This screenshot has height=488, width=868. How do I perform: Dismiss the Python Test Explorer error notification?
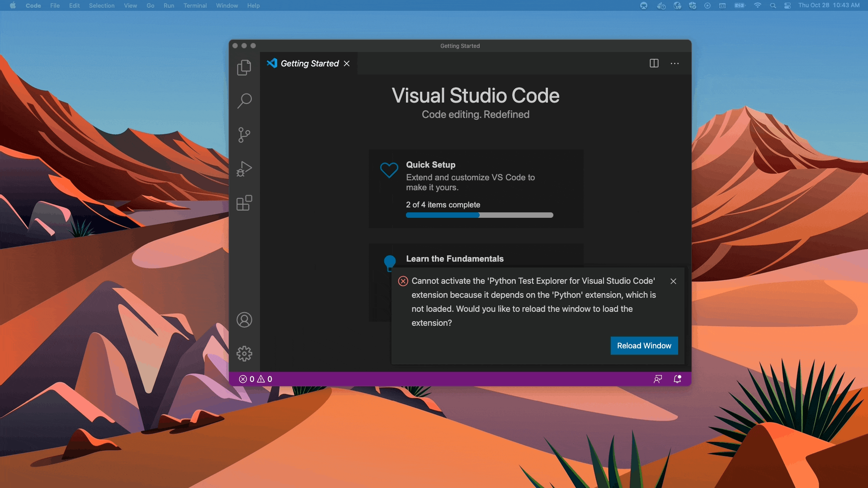coord(673,281)
